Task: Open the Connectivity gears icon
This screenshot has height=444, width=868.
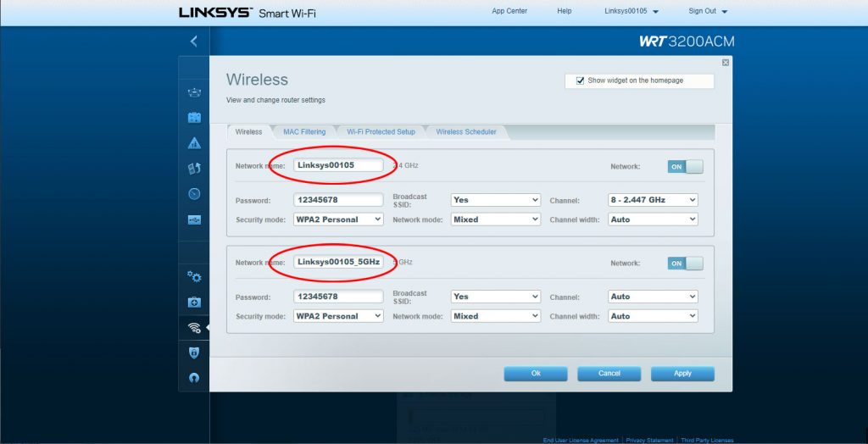Action: pyautogui.click(x=194, y=276)
